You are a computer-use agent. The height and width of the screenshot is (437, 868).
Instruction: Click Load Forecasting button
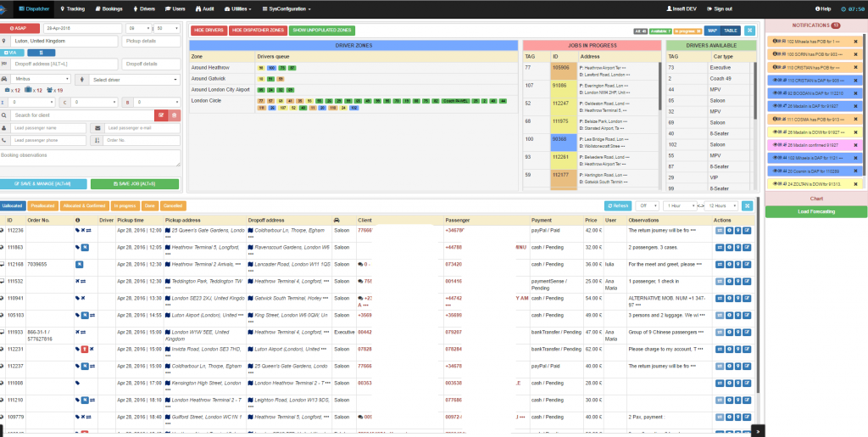pyautogui.click(x=816, y=211)
